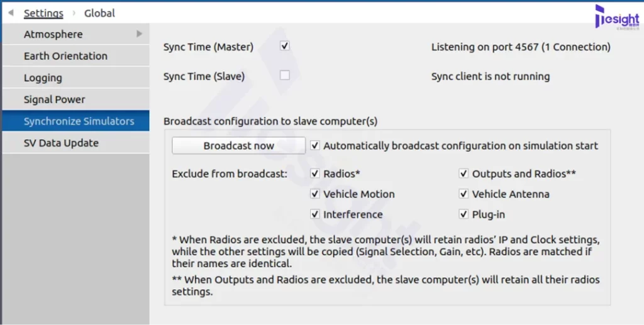Open the Settings breadcrumb link
Viewport: 644px width, 325px height.
coord(43,13)
